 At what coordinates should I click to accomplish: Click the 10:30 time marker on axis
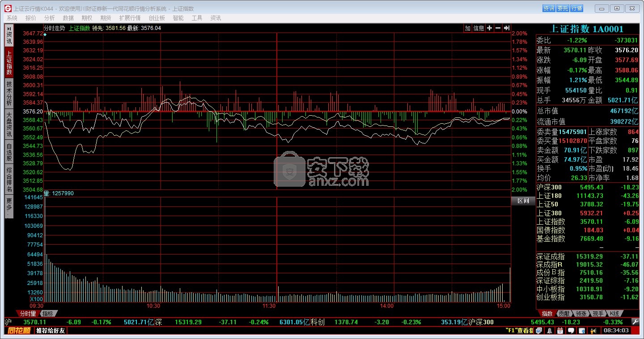click(x=153, y=306)
